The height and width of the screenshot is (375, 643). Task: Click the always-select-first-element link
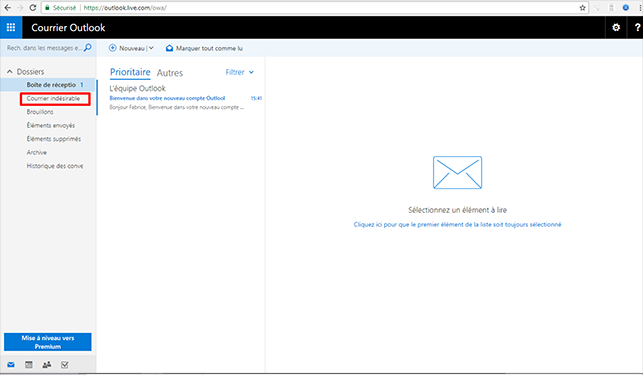[x=457, y=224]
